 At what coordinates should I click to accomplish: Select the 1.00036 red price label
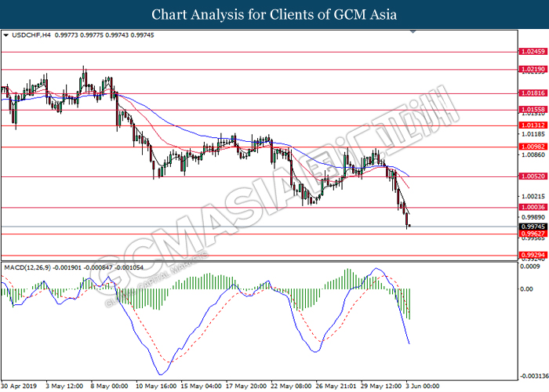click(531, 208)
